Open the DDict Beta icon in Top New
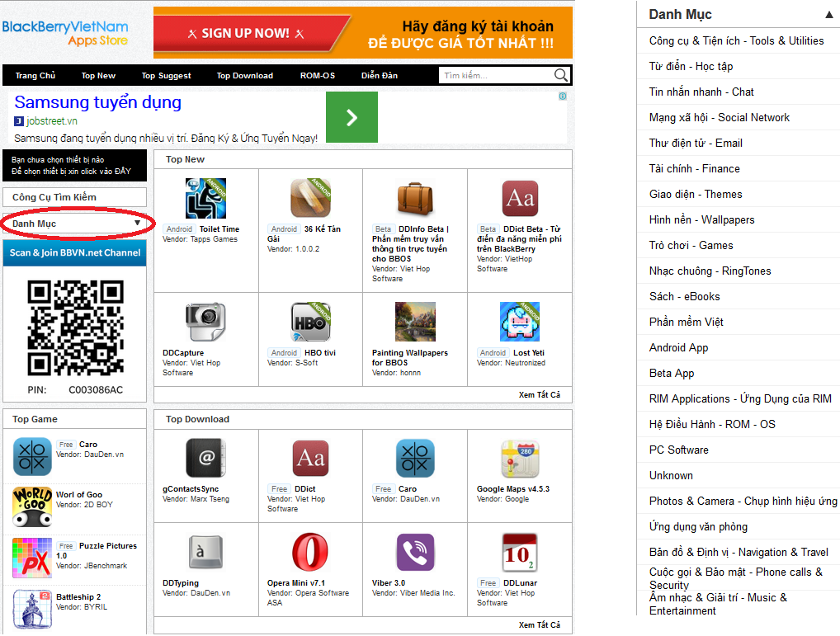Screen dimensions: 840x636 point(520,199)
